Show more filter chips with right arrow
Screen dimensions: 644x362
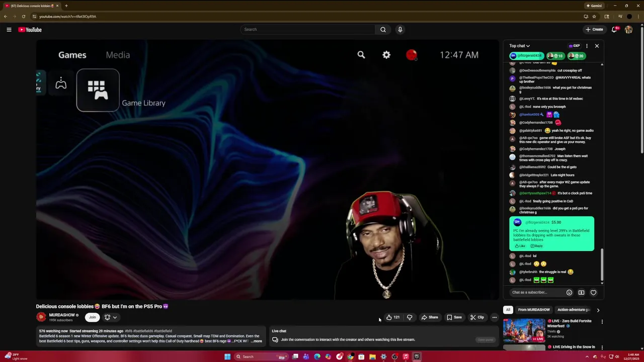598,310
